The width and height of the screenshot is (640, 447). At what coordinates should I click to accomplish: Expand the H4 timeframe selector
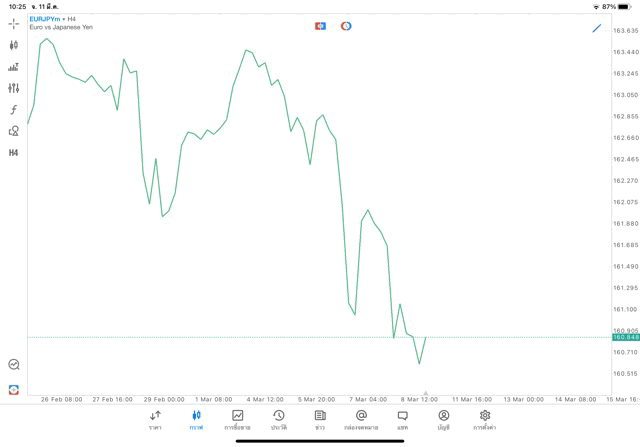point(13,153)
